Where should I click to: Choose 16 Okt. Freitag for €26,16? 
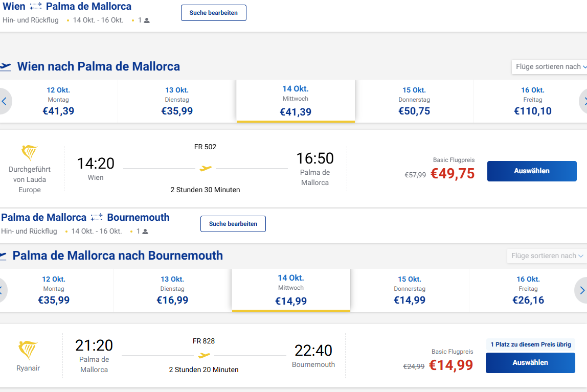pos(528,290)
